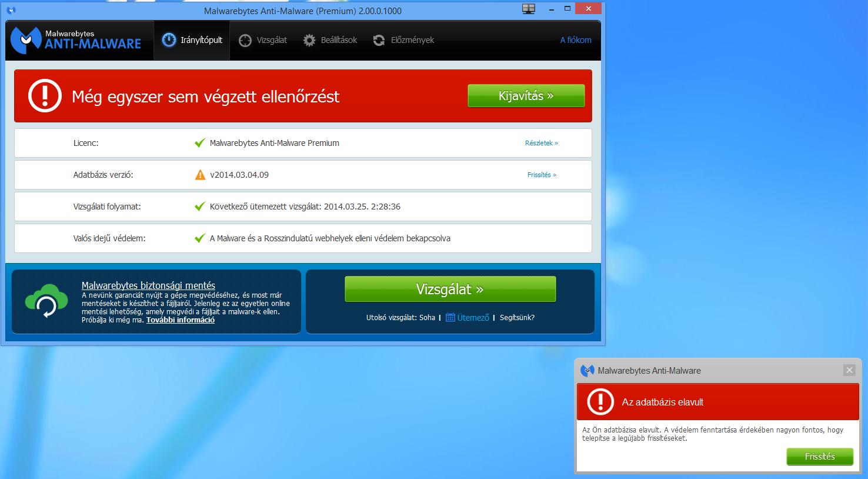The image size is (868, 479).
Task: Close the Malwarebytes main window
Action: [589, 8]
